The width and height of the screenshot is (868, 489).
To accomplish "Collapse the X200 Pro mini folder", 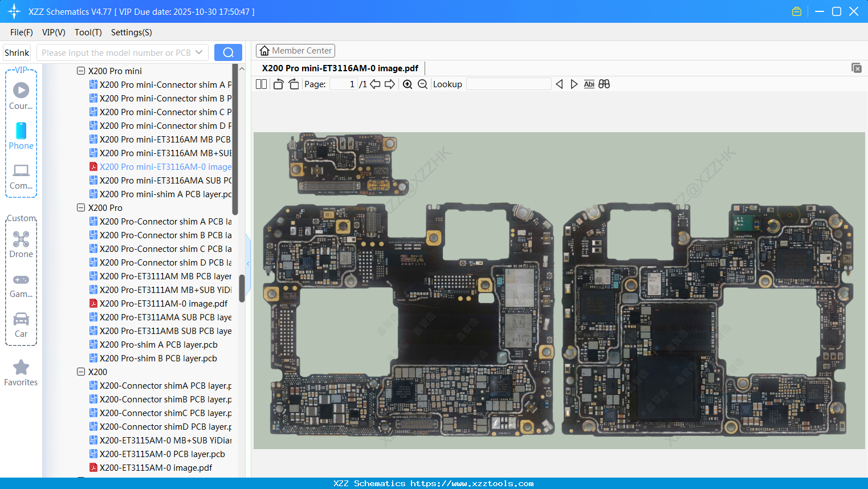I will [81, 71].
